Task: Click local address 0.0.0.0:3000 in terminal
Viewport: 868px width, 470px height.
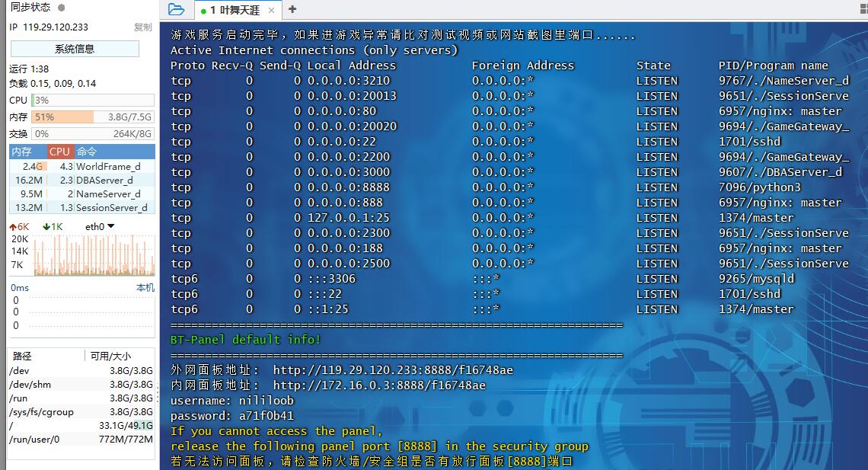Action: click(349, 172)
